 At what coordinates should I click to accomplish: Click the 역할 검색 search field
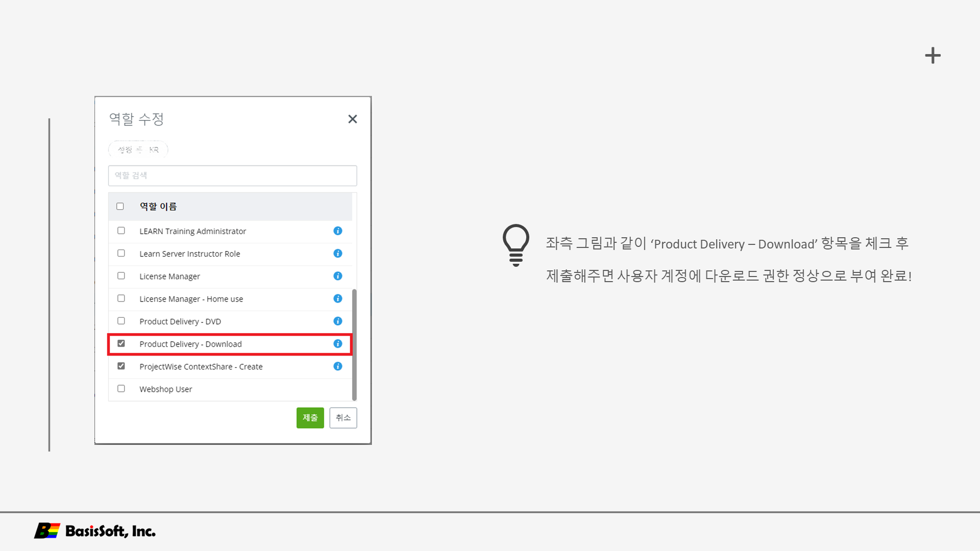point(232,176)
